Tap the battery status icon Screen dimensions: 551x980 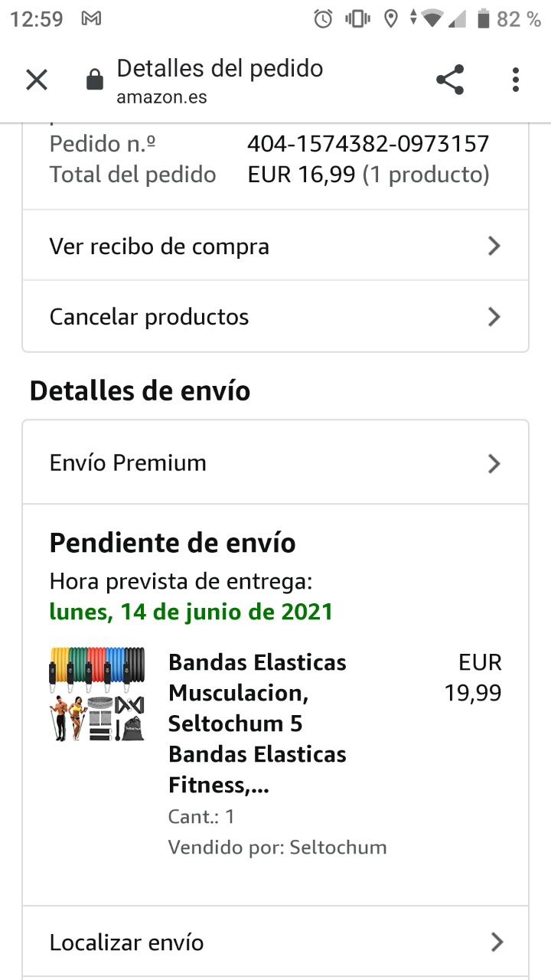coord(483,19)
